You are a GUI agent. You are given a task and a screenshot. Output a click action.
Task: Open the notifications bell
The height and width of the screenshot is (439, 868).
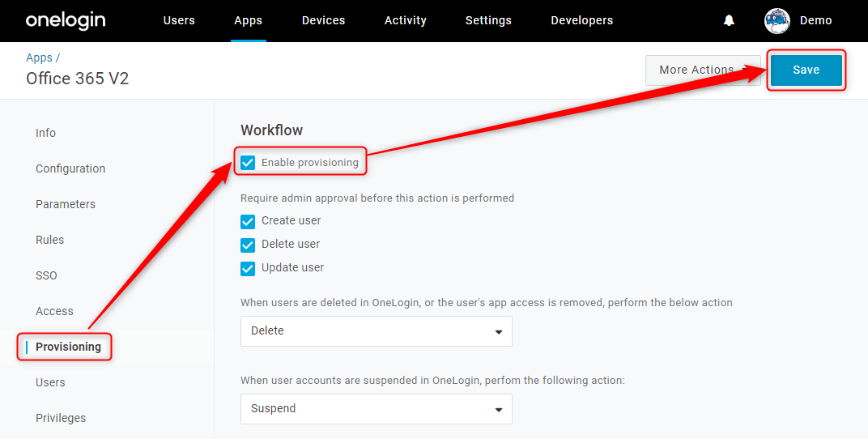729,20
